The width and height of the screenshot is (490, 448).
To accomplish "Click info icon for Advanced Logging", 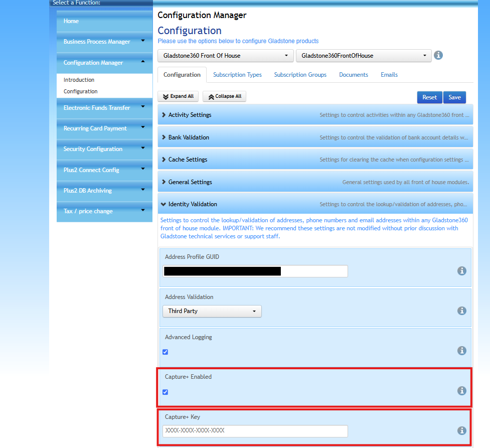I will coord(461,351).
